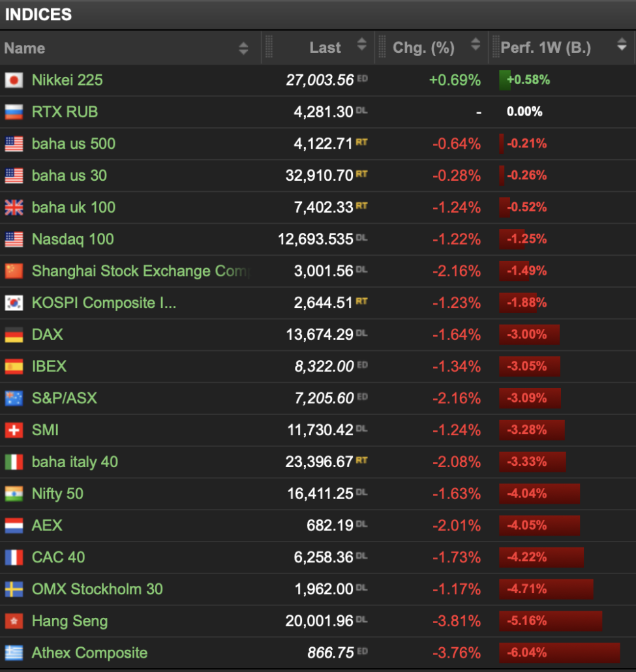Click the Spain flag beside IBEX

[x=14, y=367]
